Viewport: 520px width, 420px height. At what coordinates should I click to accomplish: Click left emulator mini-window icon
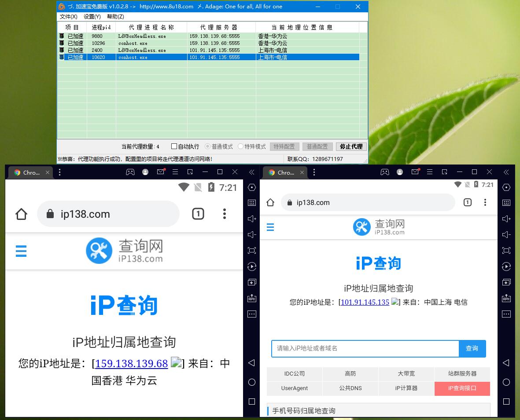point(190,172)
